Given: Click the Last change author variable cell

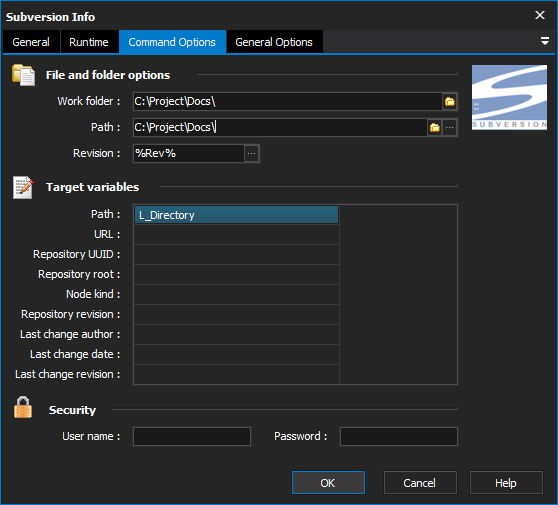Looking at the screenshot, I should click(236, 334).
